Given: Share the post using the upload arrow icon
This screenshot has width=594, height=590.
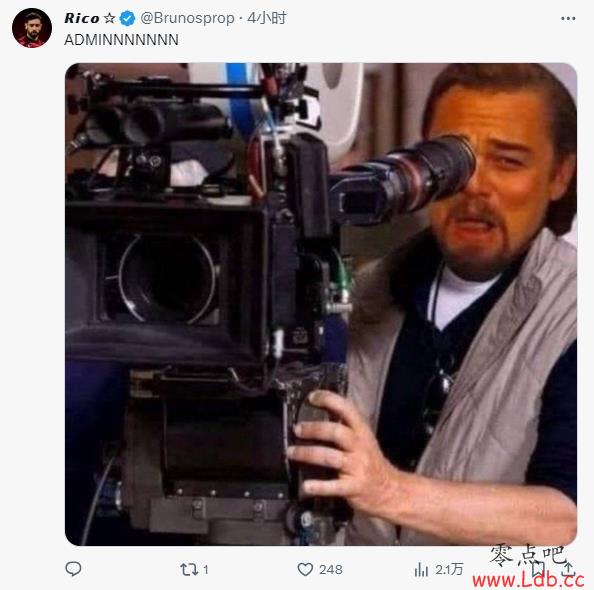Looking at the screenshot, I should click(568, 568).
